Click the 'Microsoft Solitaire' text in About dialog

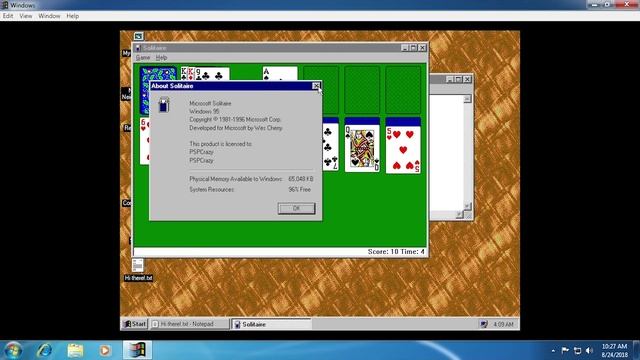pyautogui.click(x=210, y=103)
